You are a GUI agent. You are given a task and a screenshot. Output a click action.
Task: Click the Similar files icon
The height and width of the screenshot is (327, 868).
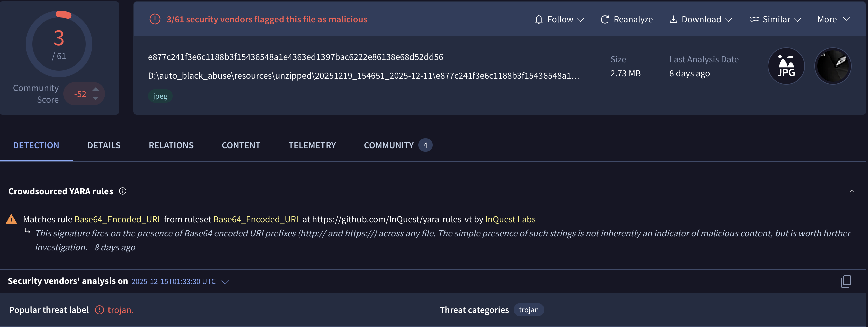click(x=754, y=20)
